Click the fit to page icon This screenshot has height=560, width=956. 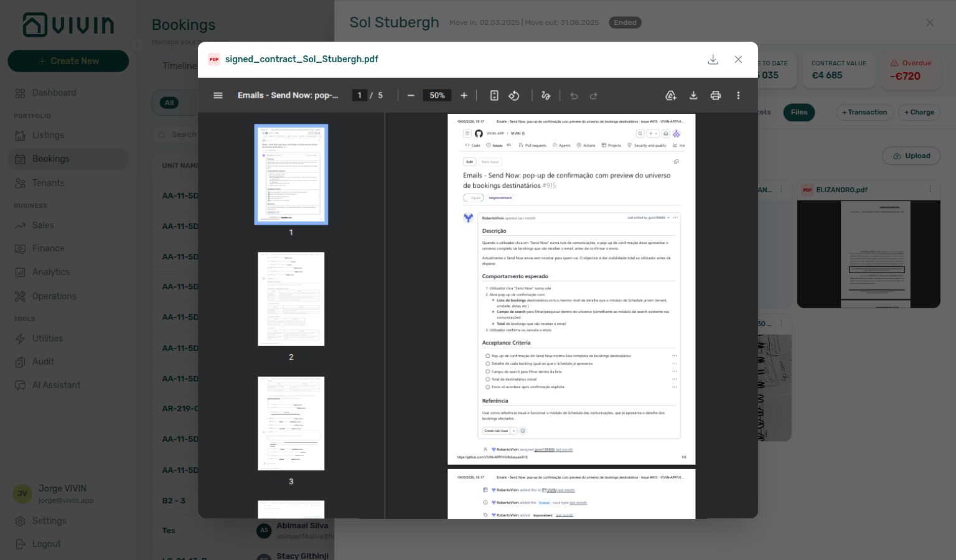coord(494,95)
